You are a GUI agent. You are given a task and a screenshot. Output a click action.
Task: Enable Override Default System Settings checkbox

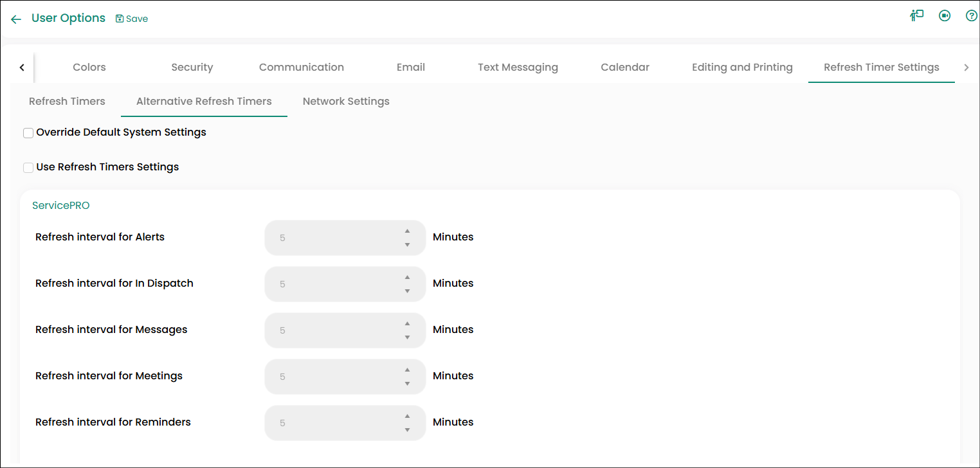click(x=28, y=133)
